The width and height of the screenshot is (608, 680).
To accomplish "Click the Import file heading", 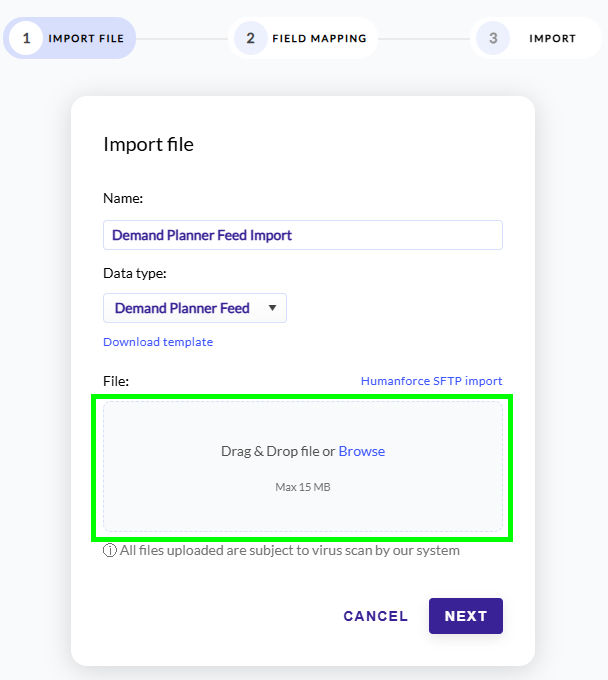I will tap(148, 144).
